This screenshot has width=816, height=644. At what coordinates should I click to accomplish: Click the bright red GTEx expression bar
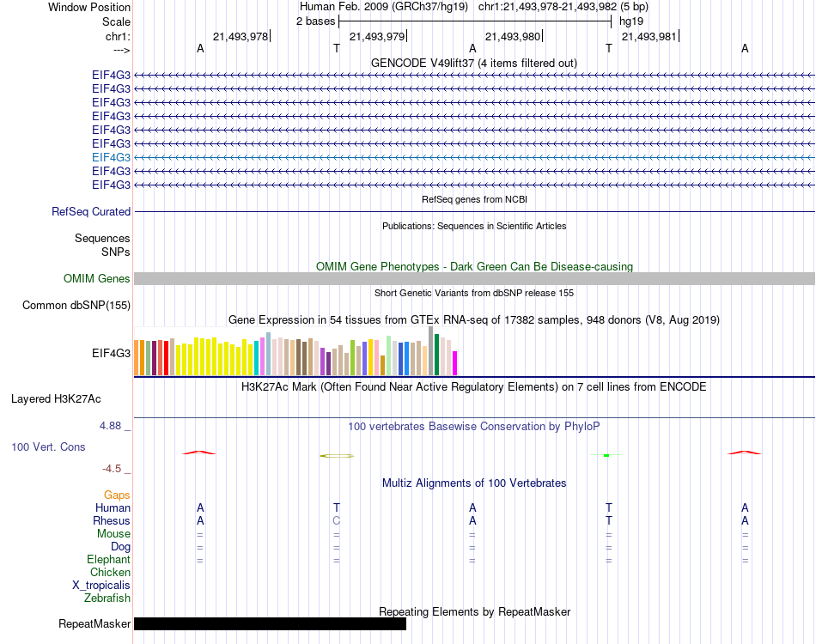pyautogui.click(x=166, y=358)
